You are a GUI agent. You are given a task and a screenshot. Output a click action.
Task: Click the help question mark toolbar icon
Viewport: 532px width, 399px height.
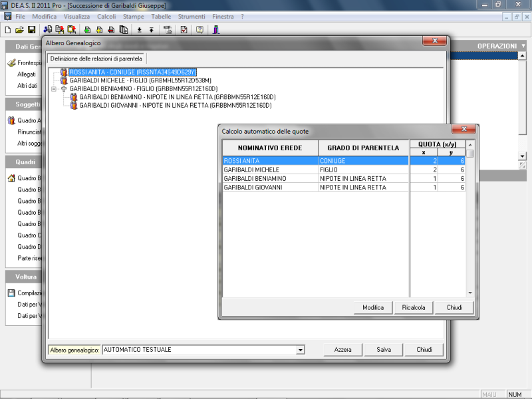(199, 29)
